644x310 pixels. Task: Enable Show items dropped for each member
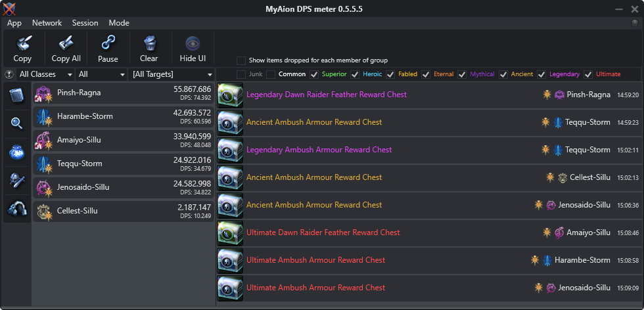(x=241, y=60)
